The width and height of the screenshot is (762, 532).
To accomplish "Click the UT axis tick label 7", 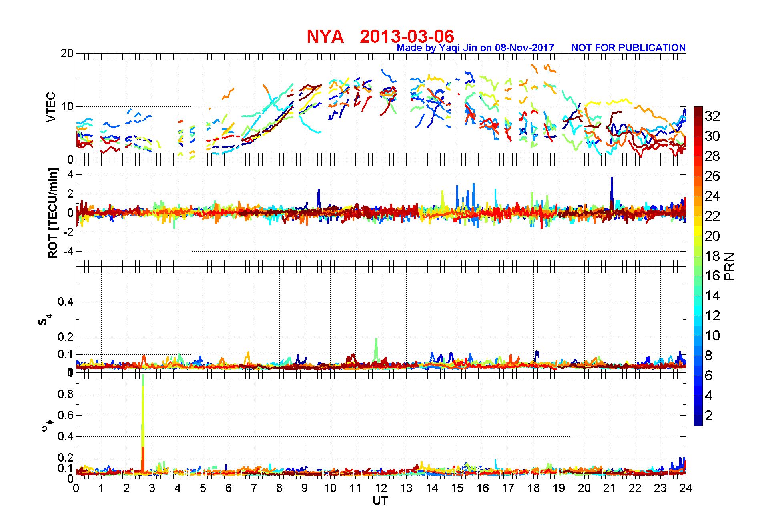I will [254, 488].
